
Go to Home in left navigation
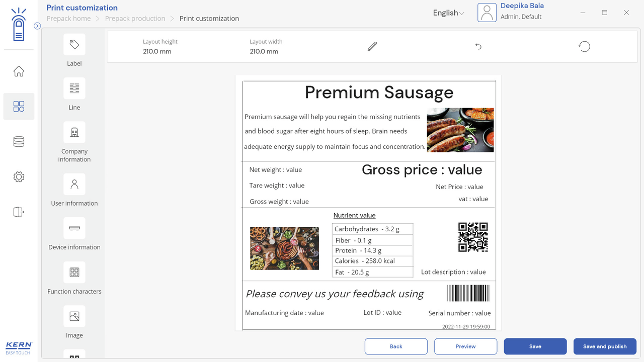point(19,71)
